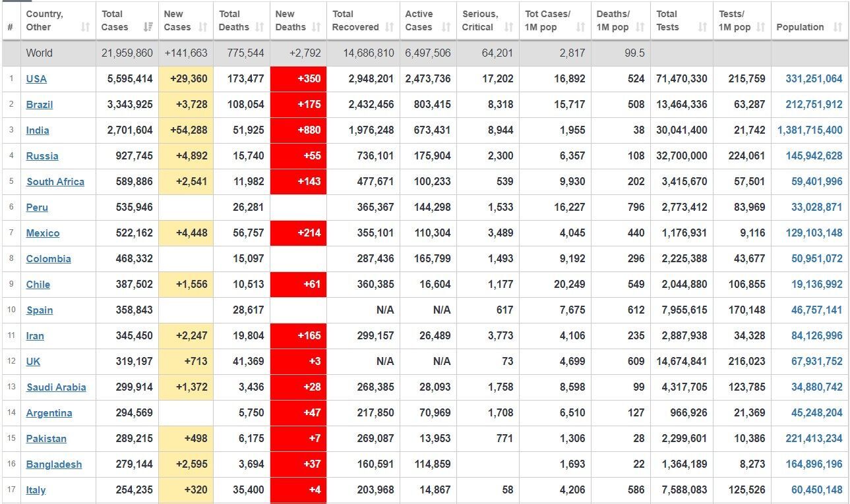Click sort icon in Total Recovered header
Screen dimensions: 850x504
[x=389, y=27]
